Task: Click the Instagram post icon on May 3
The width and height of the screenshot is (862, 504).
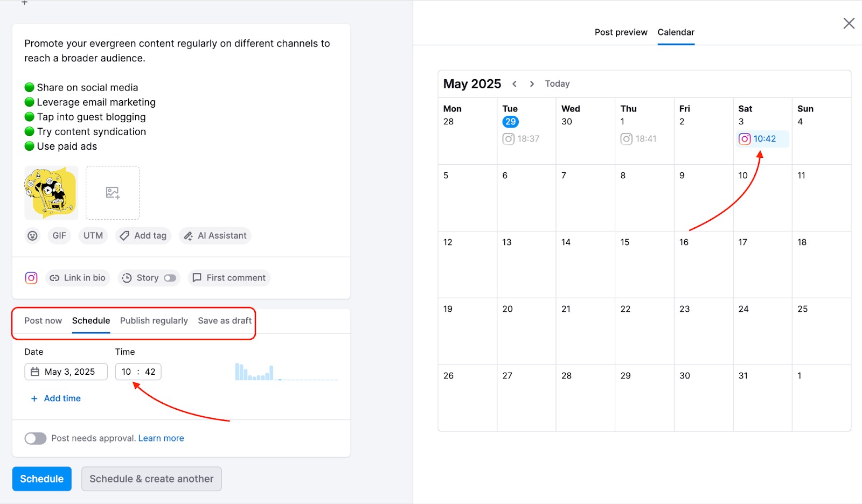Action: [x=744, y=138]
